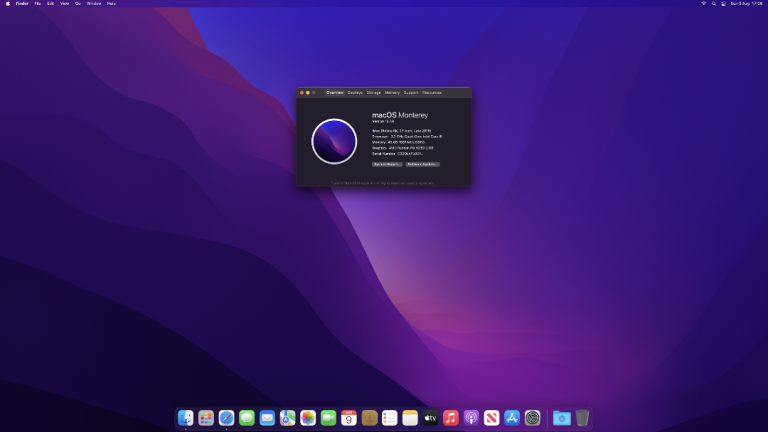Open Finder from the Dock
Viewport: 768px width, 432px height.
[x=186, y=418]
